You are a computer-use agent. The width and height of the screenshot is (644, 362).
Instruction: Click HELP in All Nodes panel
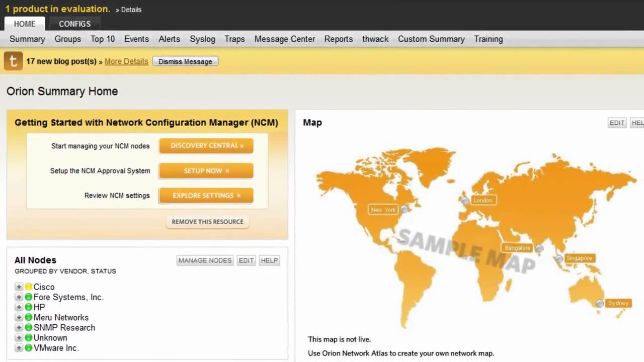pyautogui.click(x=269, y=260)
